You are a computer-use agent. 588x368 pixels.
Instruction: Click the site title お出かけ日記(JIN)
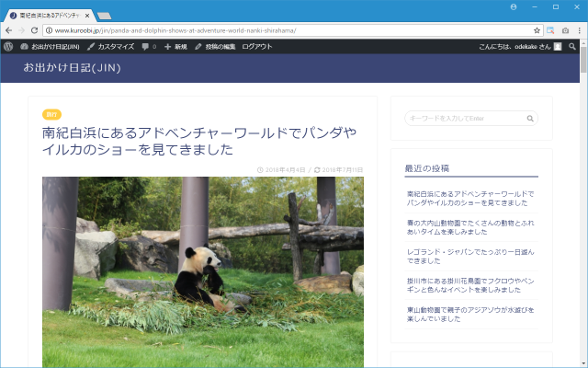[x=72, y=68]
